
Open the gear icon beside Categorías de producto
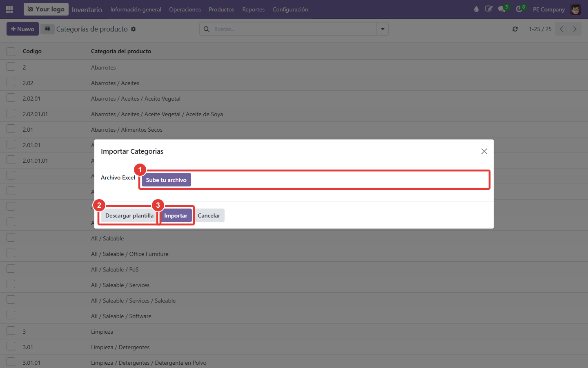coord(134,29)
